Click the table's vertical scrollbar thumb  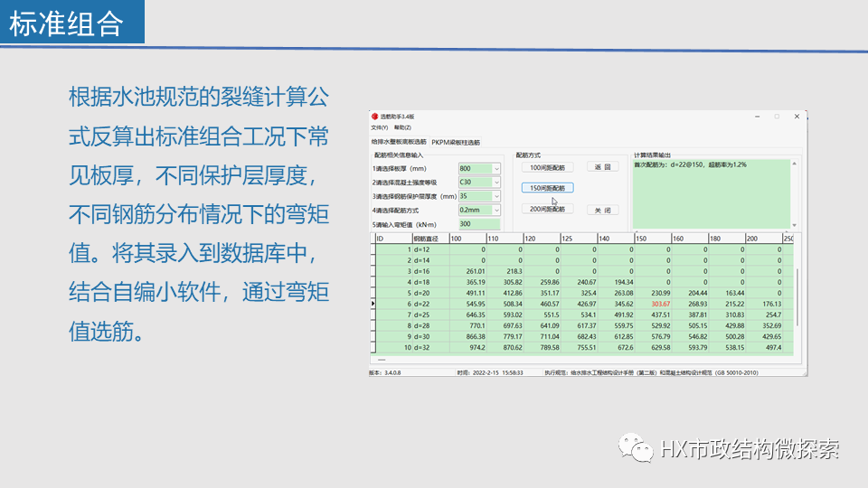point(797,297)
